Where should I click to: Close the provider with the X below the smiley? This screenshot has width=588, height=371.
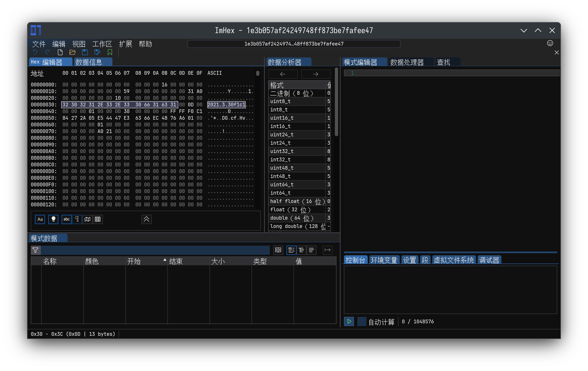pyautogui.click(x=557, y=52)
